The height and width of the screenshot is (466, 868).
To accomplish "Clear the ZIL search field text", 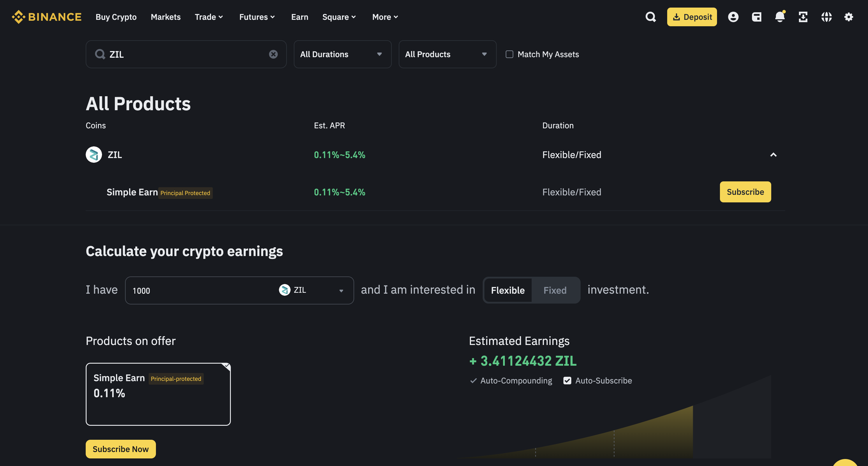I will click(x=273, y=54).
